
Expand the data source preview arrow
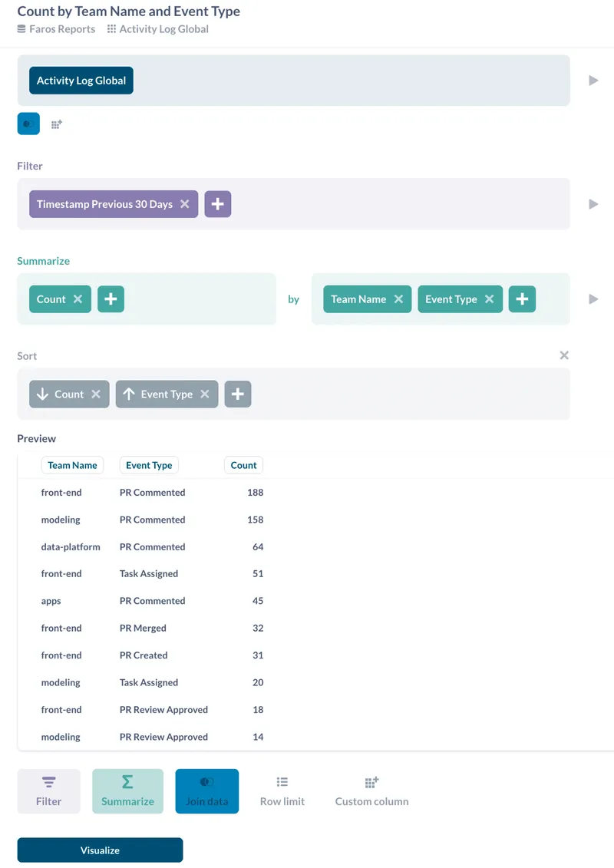(595, 80)
